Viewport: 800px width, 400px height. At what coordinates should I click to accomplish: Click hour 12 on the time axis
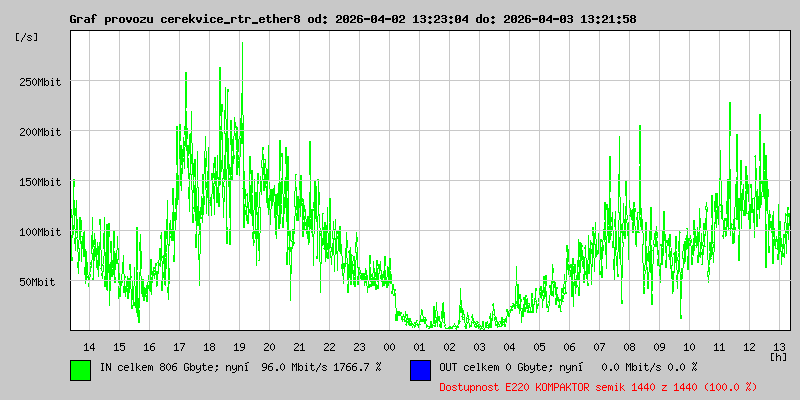point(749,346)
